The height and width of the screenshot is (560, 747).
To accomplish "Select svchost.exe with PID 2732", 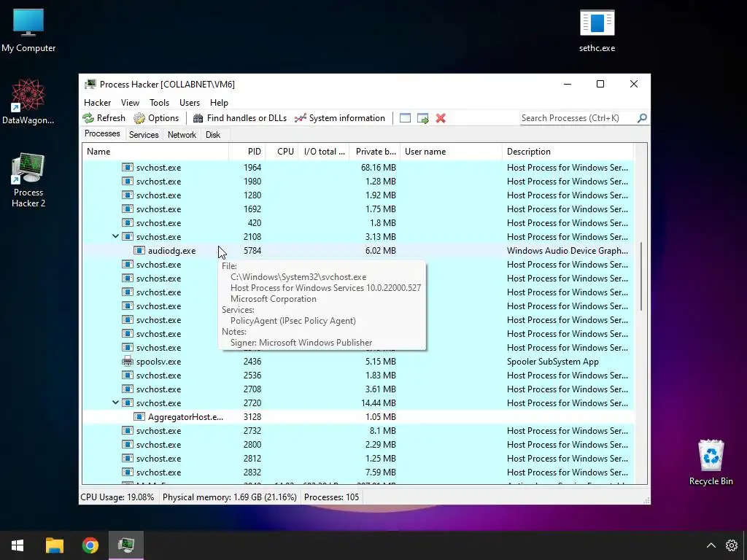I will coord(359,430).
